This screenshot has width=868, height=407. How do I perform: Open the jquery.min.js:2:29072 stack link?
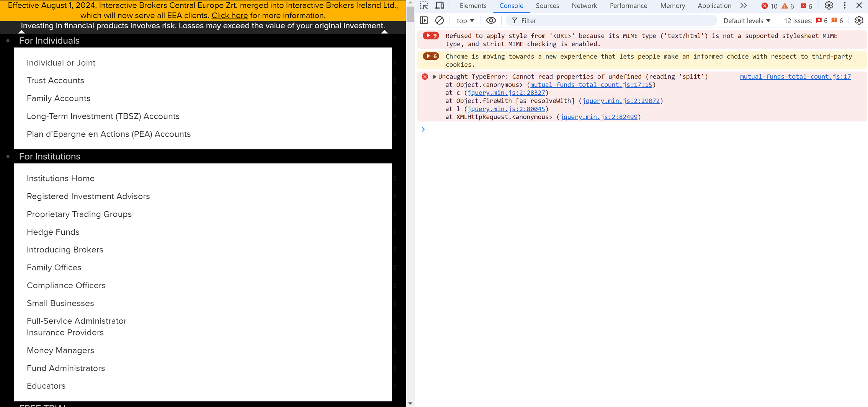tap(621, 101)
